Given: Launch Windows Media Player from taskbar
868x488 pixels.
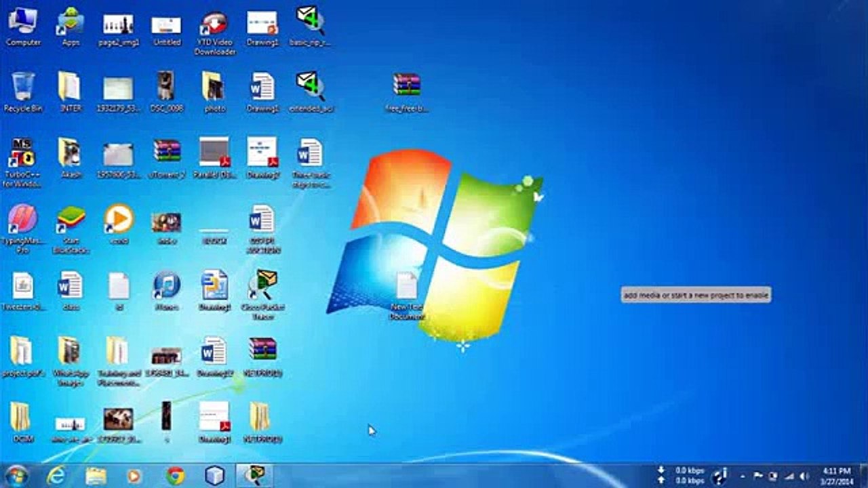Looking at the screenshot, I should coord(135,476).
